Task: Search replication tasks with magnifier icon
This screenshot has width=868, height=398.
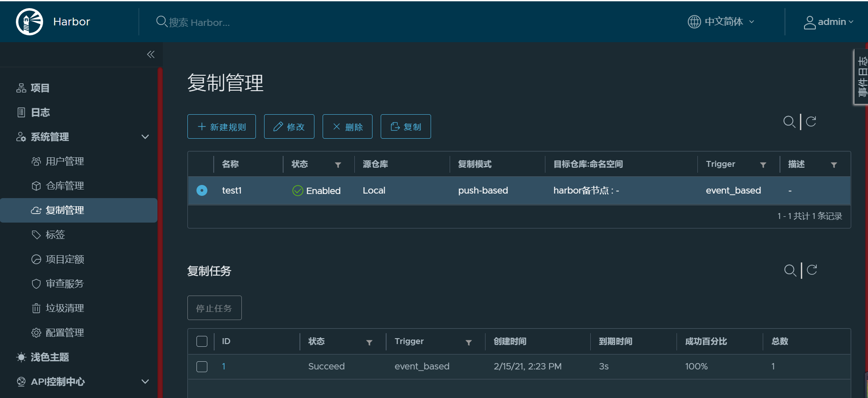Action: [790, 270]
